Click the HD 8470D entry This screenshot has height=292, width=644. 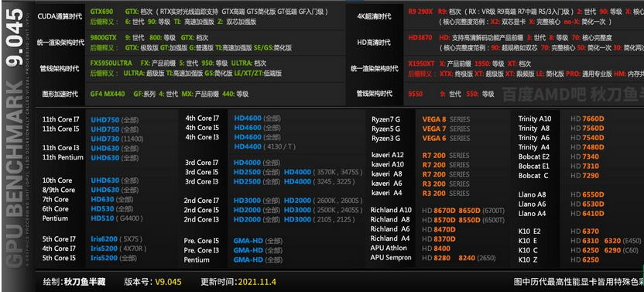click(439, 229)
